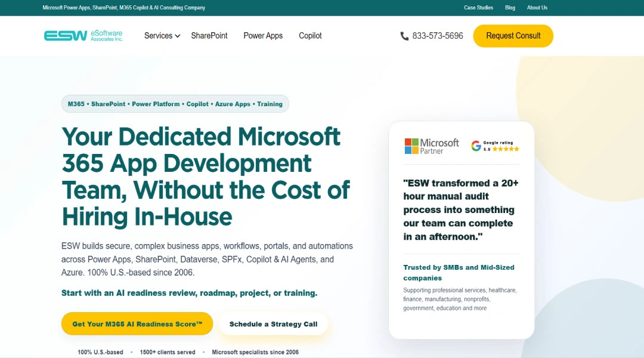644x358 pixels.
Task: Open the About Us link
Action: point(537,8)
